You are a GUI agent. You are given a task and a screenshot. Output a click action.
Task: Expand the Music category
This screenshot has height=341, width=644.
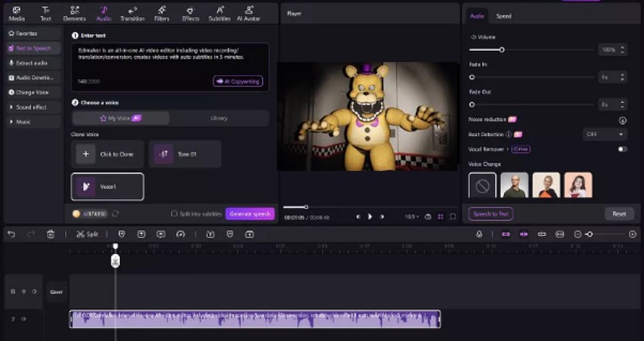[x=33, y=122]
